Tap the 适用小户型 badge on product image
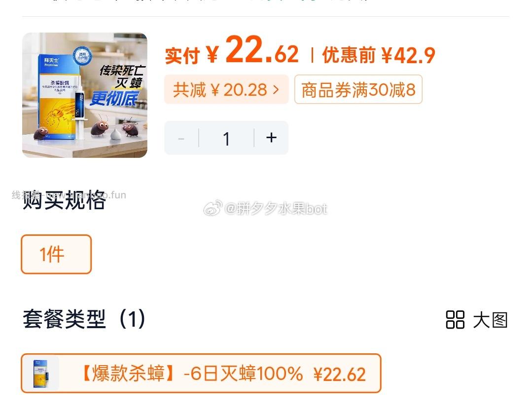 point(82,56)
